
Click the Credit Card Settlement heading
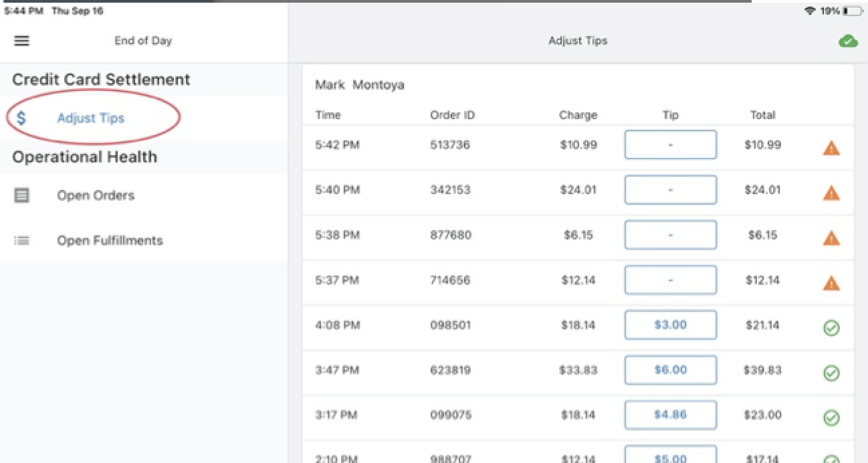(x=101, y=80)
